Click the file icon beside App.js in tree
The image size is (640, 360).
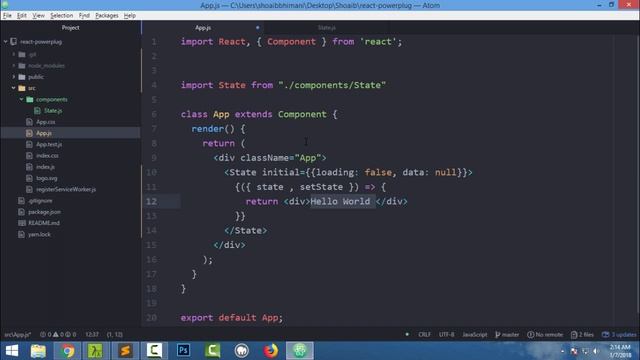(x=29, y=133)
